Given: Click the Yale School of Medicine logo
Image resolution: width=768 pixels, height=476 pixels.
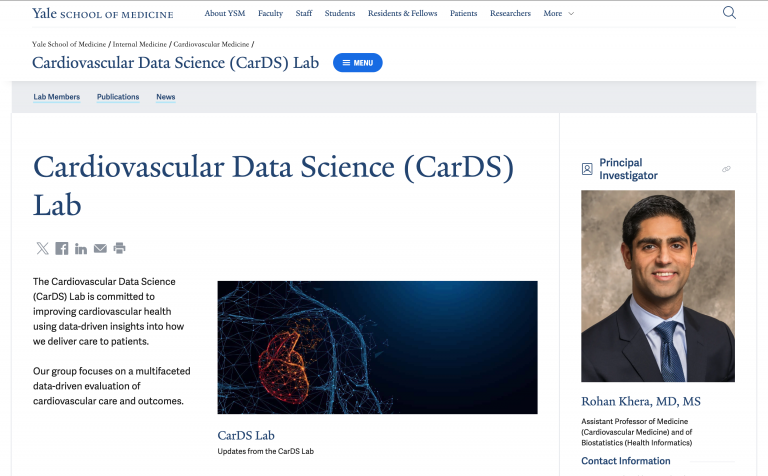Looking at the screenshot, I should tap(103, 13).
